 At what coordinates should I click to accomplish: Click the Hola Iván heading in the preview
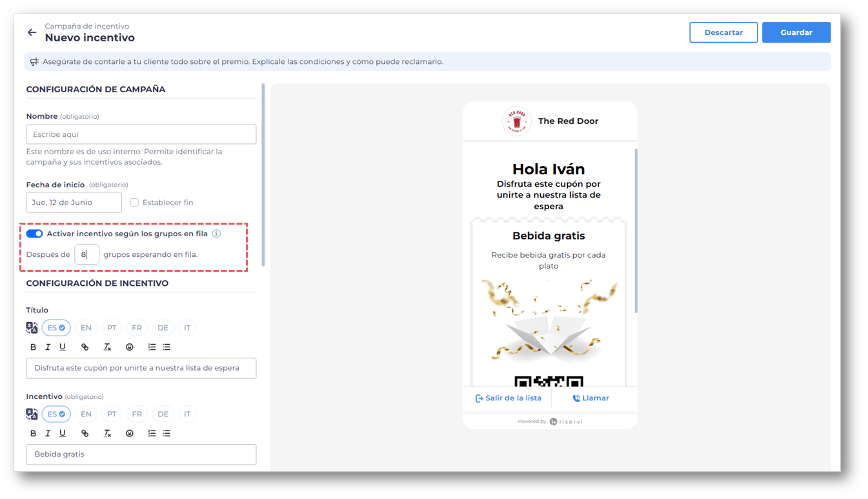click(549, 169)
